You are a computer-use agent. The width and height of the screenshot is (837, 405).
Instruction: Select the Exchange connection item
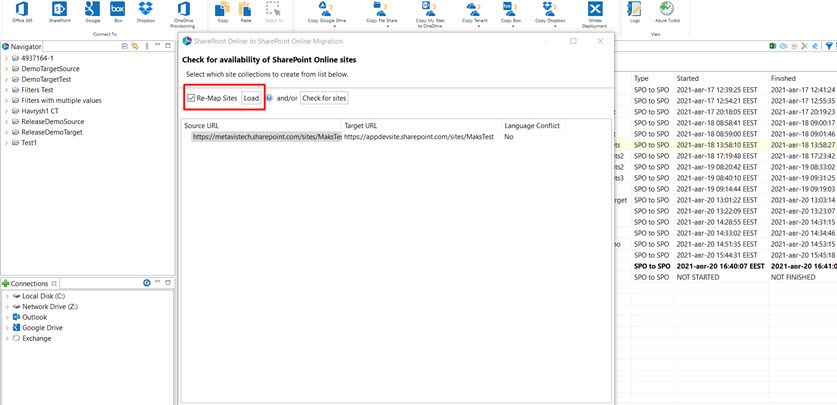coord(37,338)
